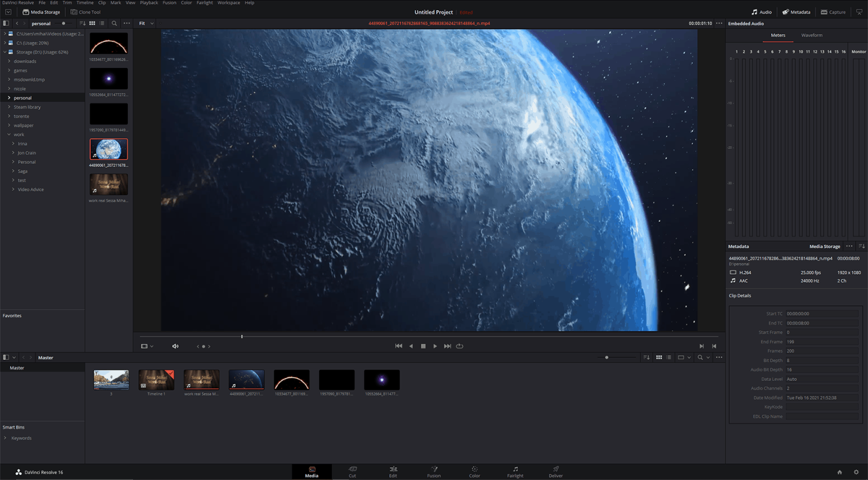Click the Capture button
Image resolution: width=868 pixels, height=480 pixels.
(833, 11)
